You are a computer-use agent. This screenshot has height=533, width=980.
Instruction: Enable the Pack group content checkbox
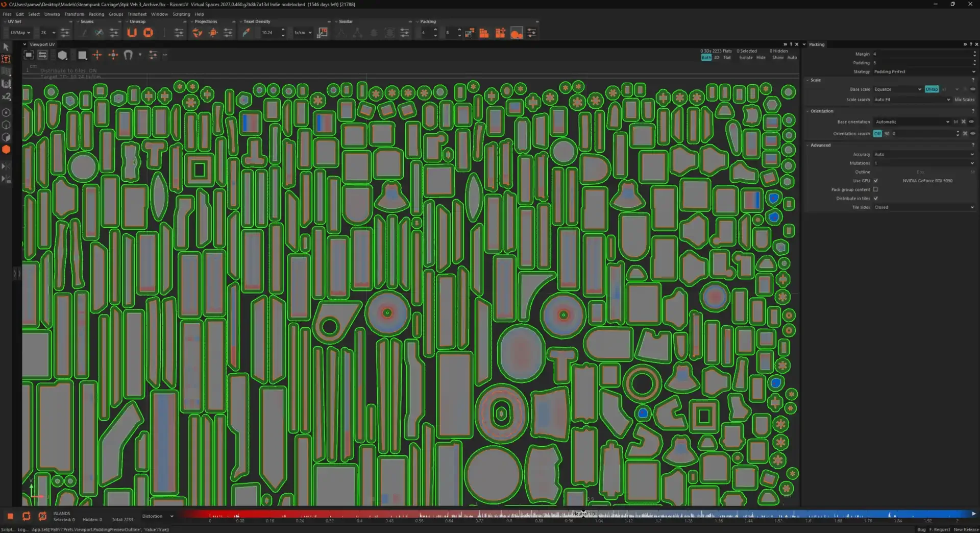pyautogui.click(x=875, y=189)
